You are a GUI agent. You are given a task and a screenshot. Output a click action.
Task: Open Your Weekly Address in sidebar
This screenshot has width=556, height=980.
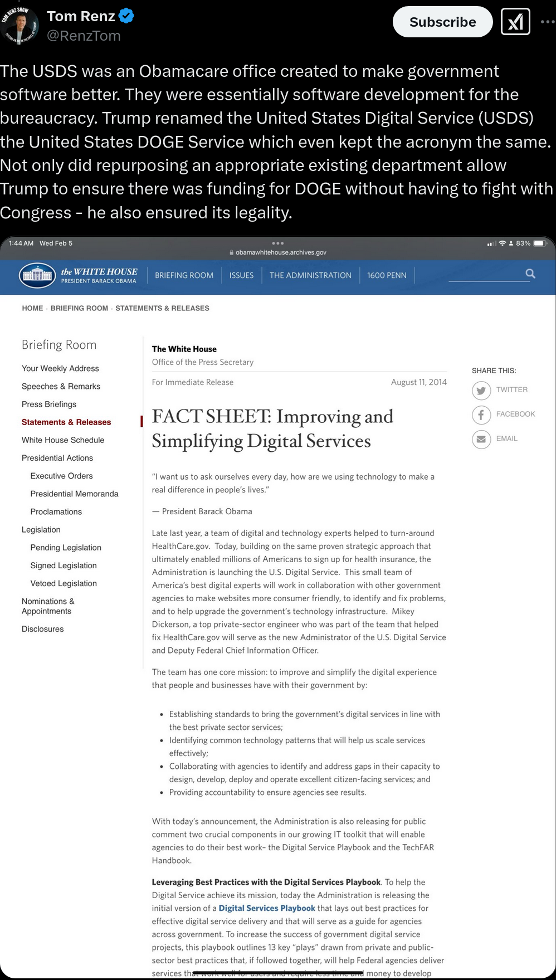click(x=60, y=368)
